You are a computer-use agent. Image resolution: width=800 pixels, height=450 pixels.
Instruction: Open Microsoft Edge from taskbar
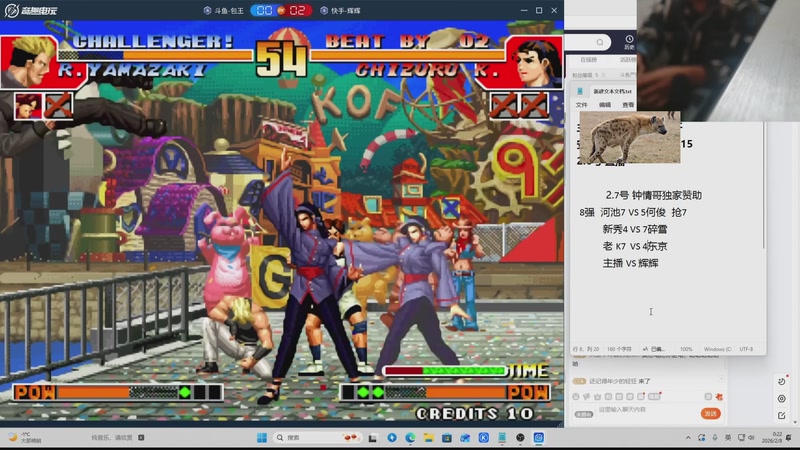click(410, 438)
